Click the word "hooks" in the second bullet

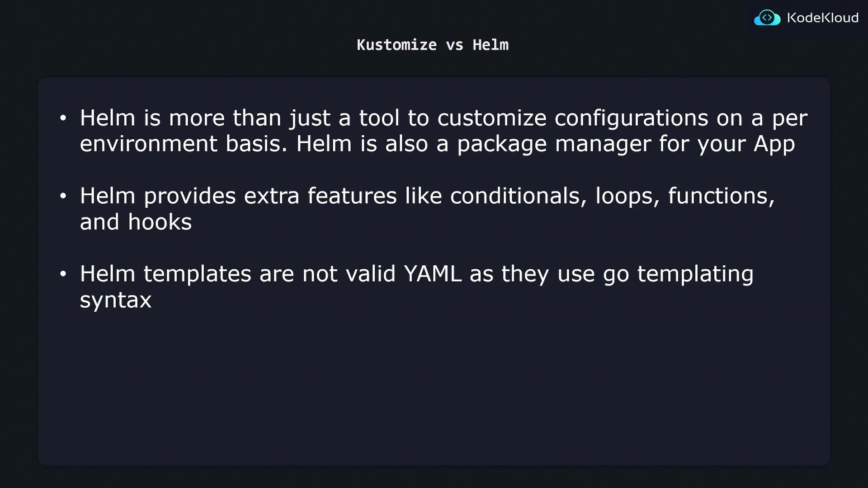(x=160, y=222)
